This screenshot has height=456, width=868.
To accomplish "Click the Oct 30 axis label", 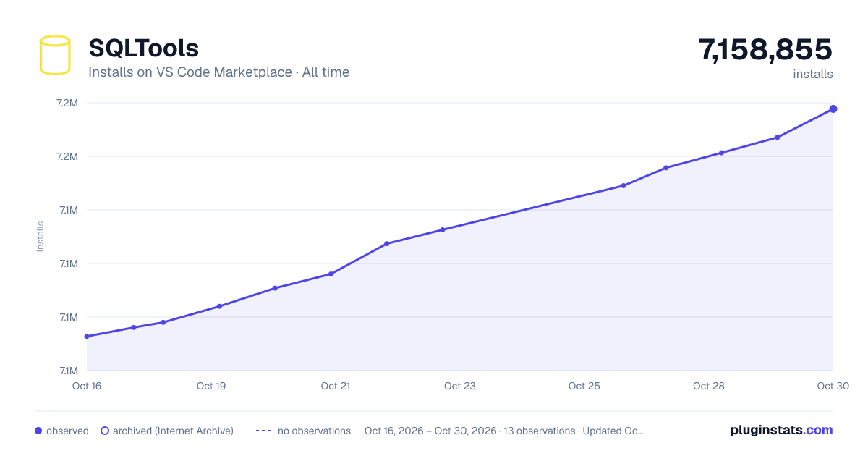I will (x=832, y=386).
